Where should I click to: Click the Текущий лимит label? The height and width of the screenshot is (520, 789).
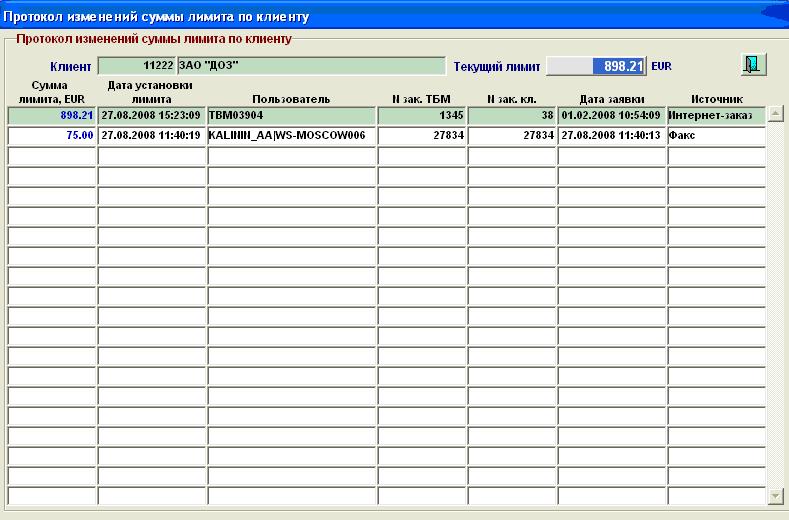coord(497,66)
